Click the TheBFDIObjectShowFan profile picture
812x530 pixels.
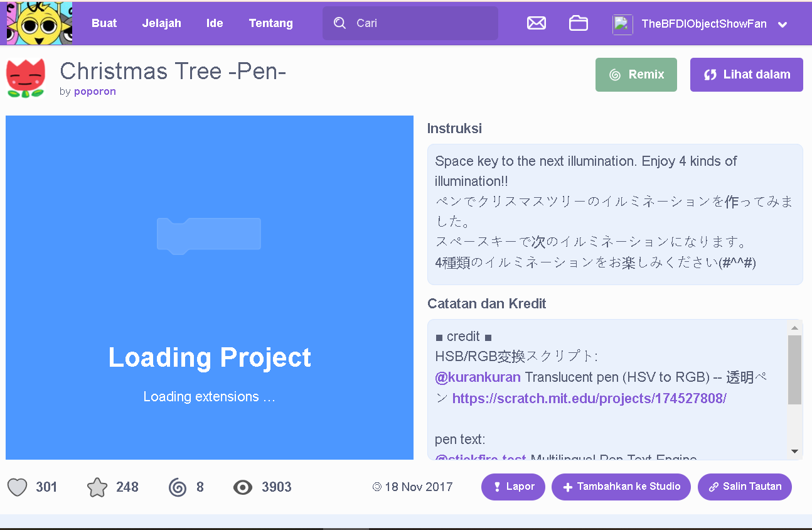(x=622, y=24)
